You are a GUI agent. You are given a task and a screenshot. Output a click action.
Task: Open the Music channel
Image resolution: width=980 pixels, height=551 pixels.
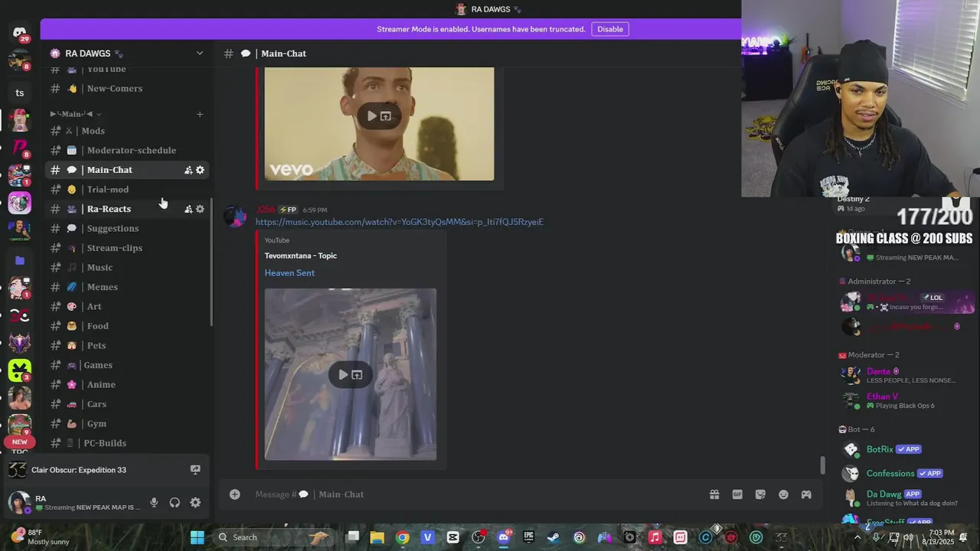point(126,268)
